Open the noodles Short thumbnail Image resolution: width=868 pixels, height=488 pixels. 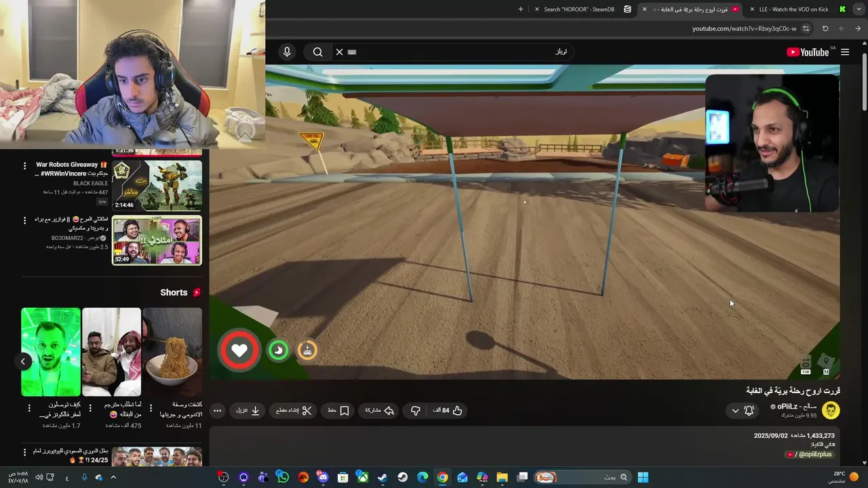click(172, 352)
